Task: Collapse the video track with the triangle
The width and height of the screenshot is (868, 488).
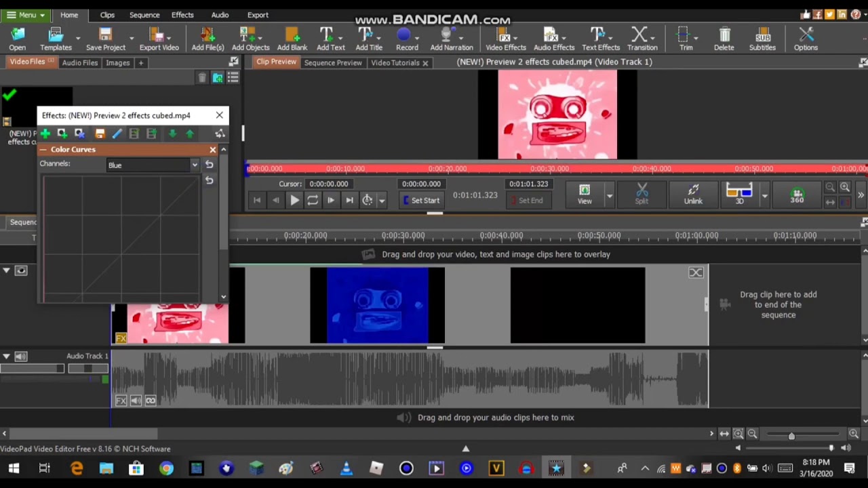Action: pyautogui.click(x=6, y=271)
